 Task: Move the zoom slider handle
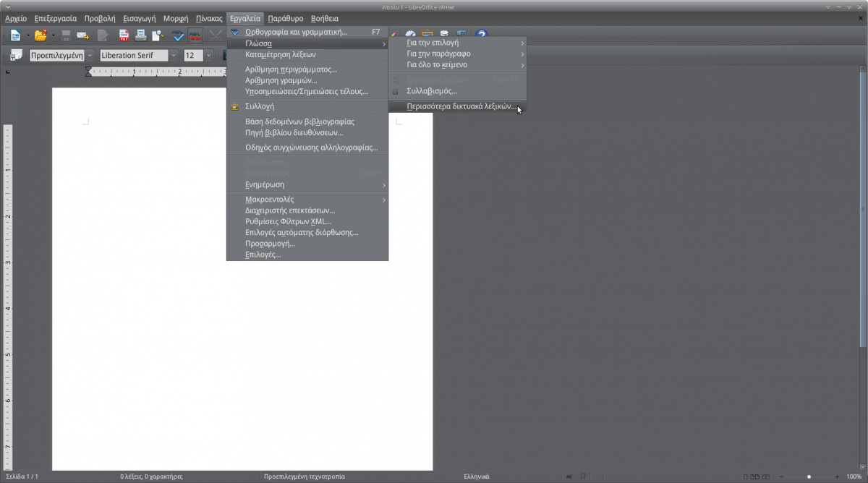click(x=809, y=476)
